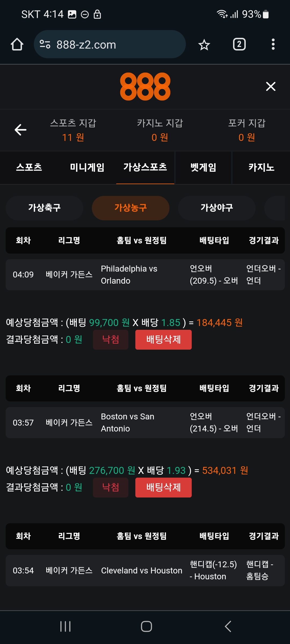Open the 벳게임 tab

203,167
